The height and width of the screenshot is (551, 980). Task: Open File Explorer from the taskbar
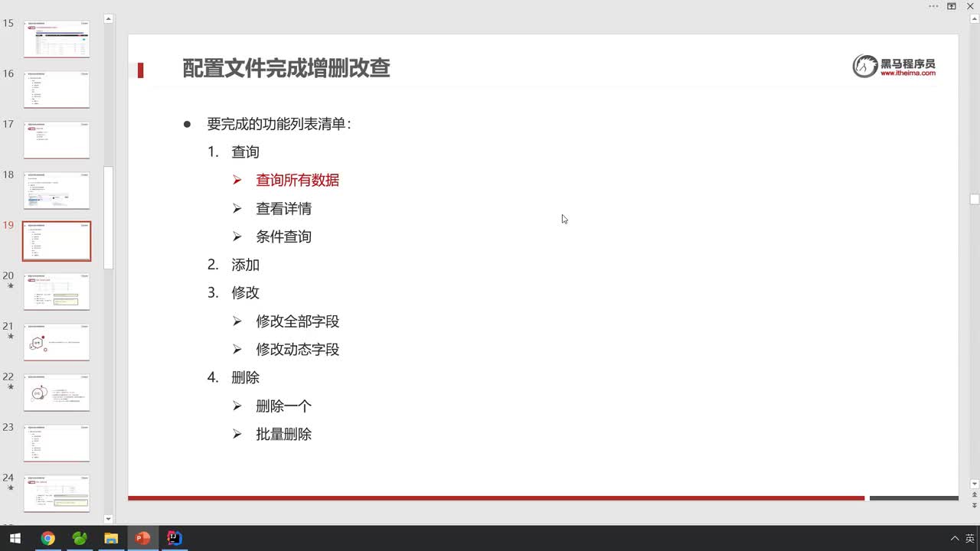(111, 538)
